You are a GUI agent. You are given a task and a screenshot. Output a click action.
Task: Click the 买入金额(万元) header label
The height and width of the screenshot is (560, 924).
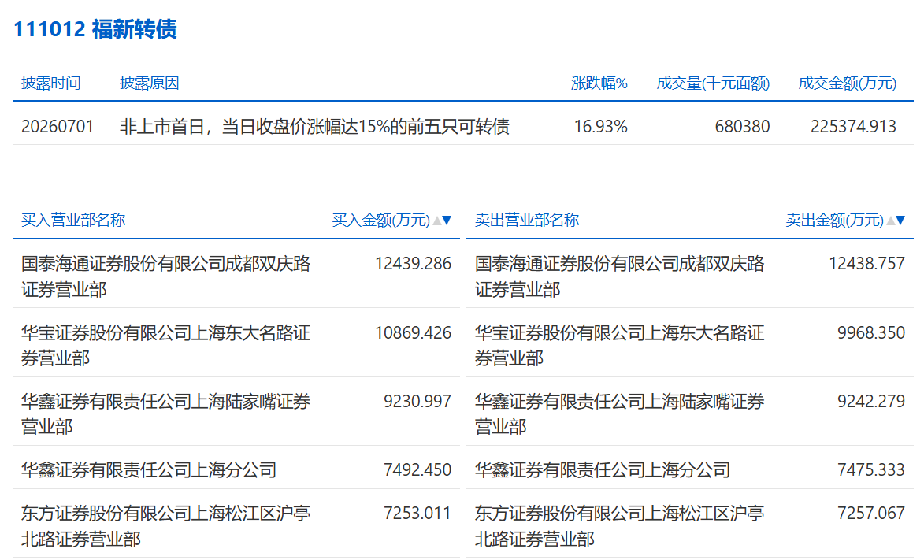(x=381, y=221)
